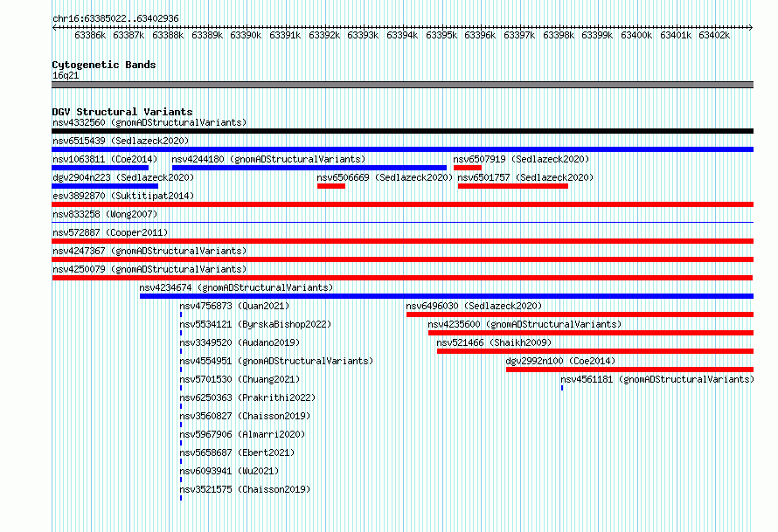Click the 63402k ruler position
The image size is (778, 532).
pos(714,35)
